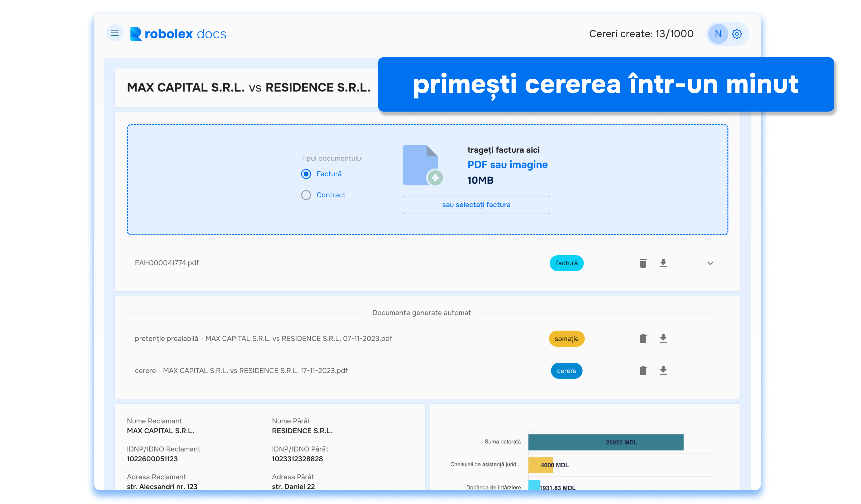Click the Cereri create: 13/1000 counter
Viewport: 861px width, 504px height.
(641, 34)
